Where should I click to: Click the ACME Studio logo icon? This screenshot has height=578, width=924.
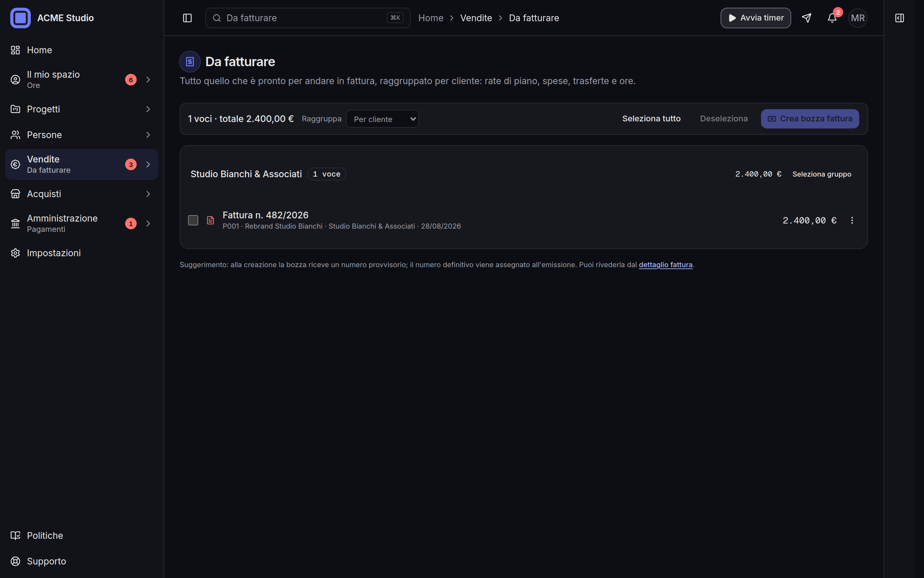(20, 18)
